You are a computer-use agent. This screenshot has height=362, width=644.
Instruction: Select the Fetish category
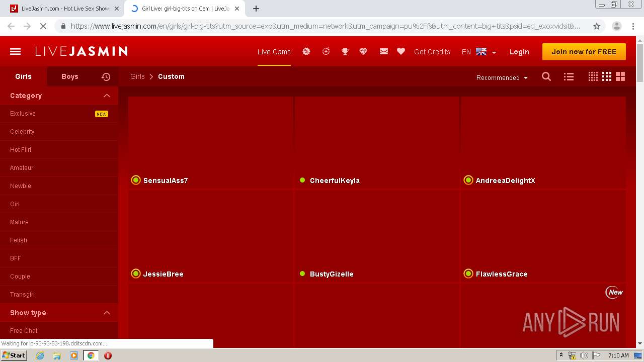(59, 240)
